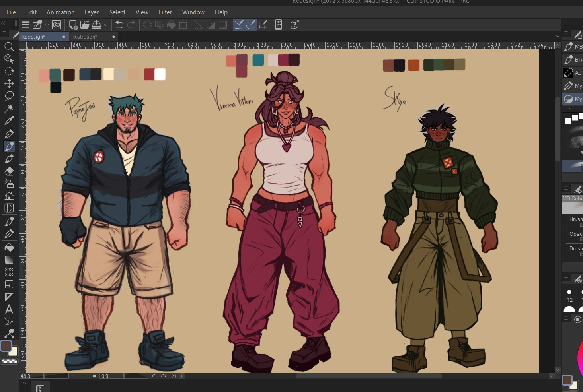Expand the save/export dropdown arrow
Viewport: 583px width, 392px height.
(106, 25)
